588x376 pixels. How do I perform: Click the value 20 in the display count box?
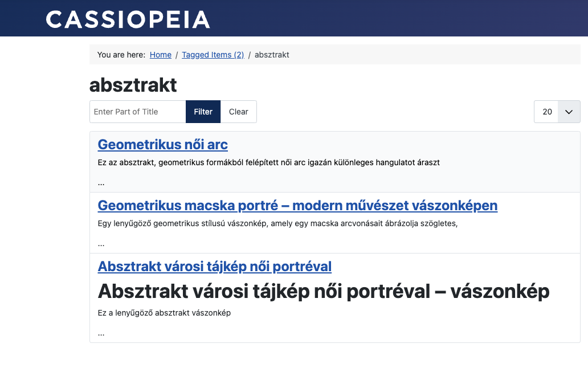coord(547,112)
